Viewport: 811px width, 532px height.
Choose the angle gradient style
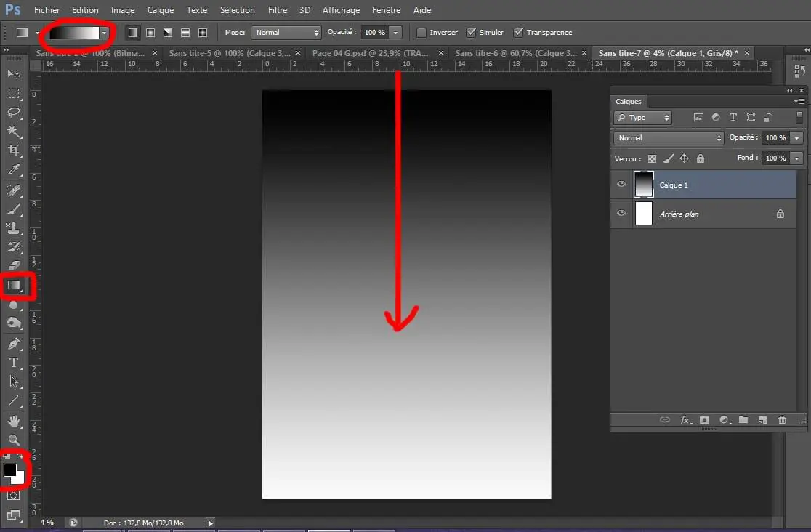click(x=168, y=33)
